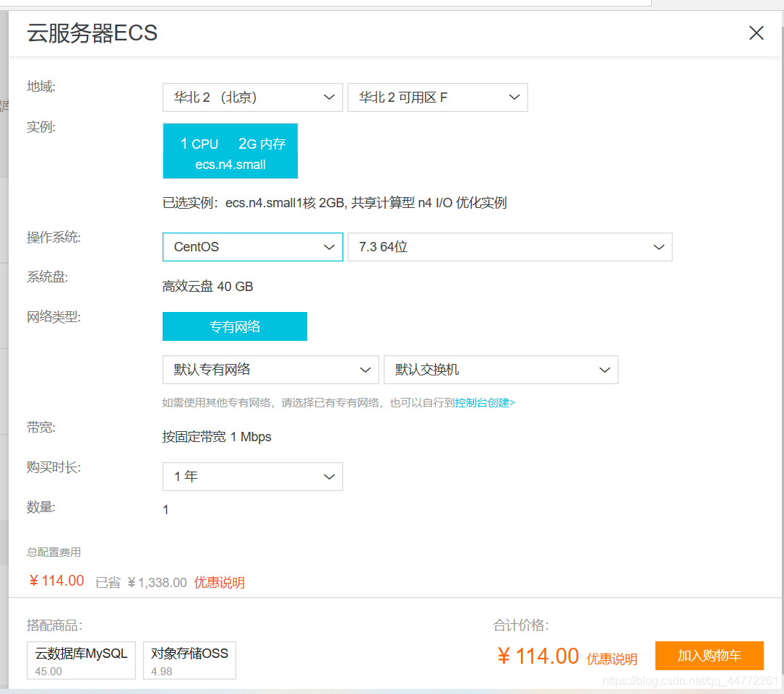Click the 加入购物车 button
This screenshot has width=784, height=694.
click(x=709, y=656)
